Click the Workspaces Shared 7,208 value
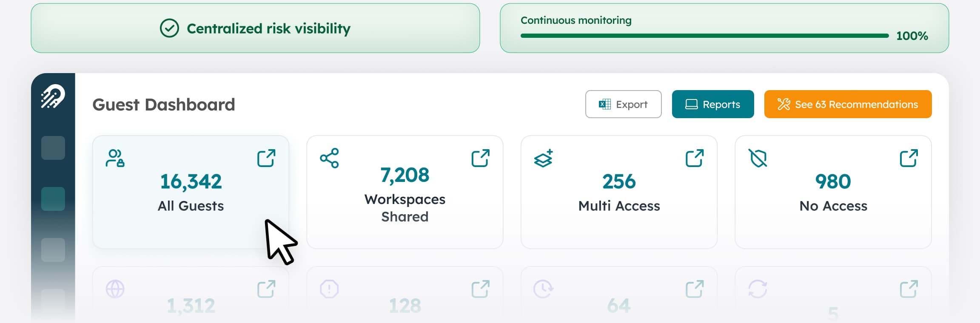Image resolution: width=980 pixels, height=323 pixels. [405, 175]
